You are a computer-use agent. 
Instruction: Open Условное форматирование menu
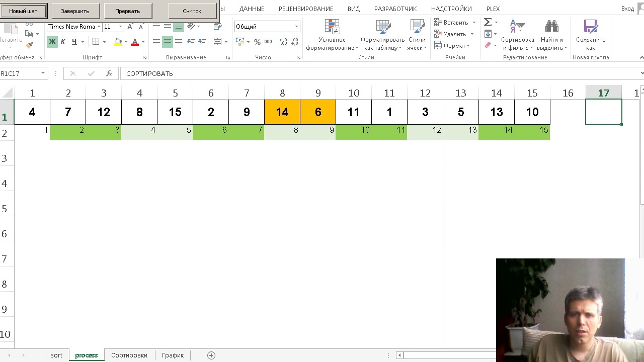(x=332, y=35)
